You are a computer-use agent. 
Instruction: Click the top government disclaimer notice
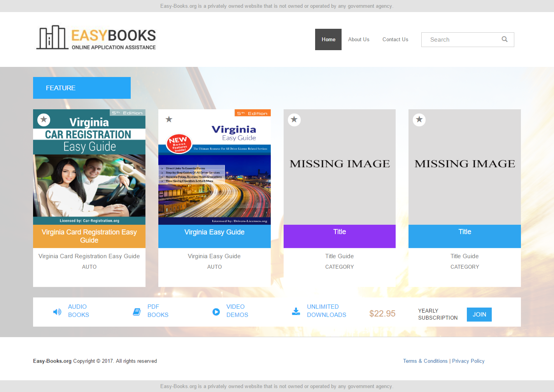(x=277, y=6)
